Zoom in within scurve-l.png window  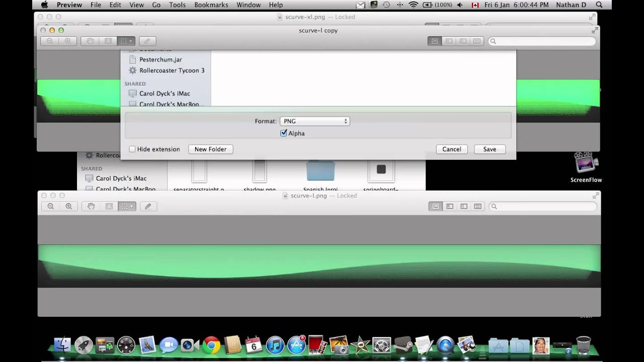(68, 206)
